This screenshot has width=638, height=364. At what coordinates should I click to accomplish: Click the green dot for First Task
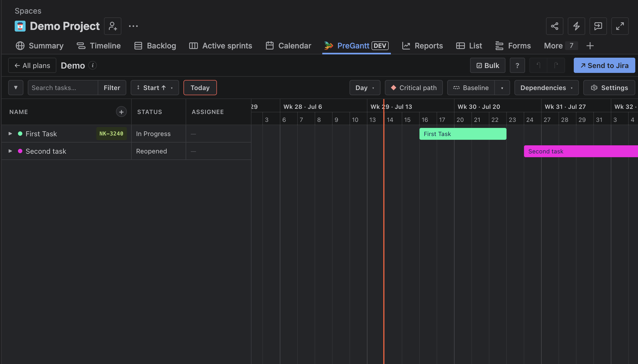click(x=20, y=134)
